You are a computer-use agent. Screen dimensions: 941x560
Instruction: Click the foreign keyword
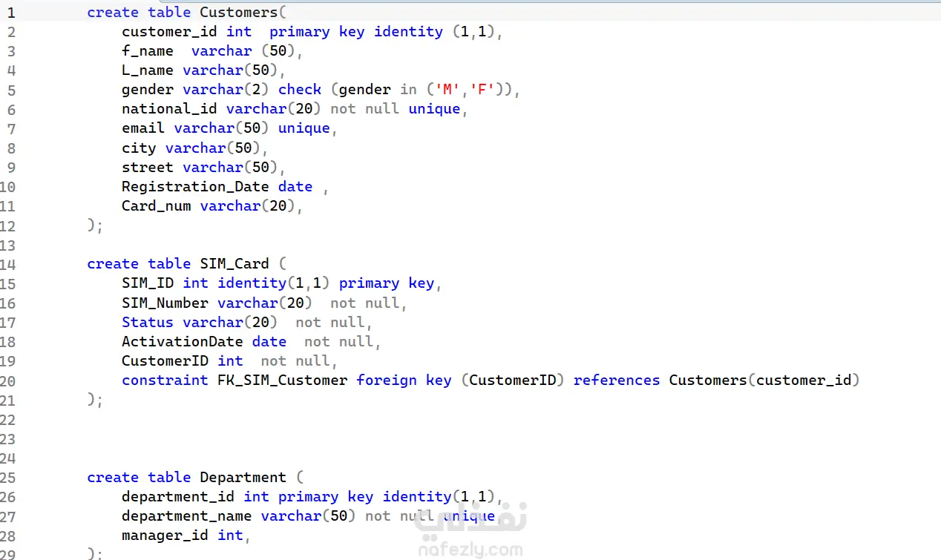coord(387,380)
